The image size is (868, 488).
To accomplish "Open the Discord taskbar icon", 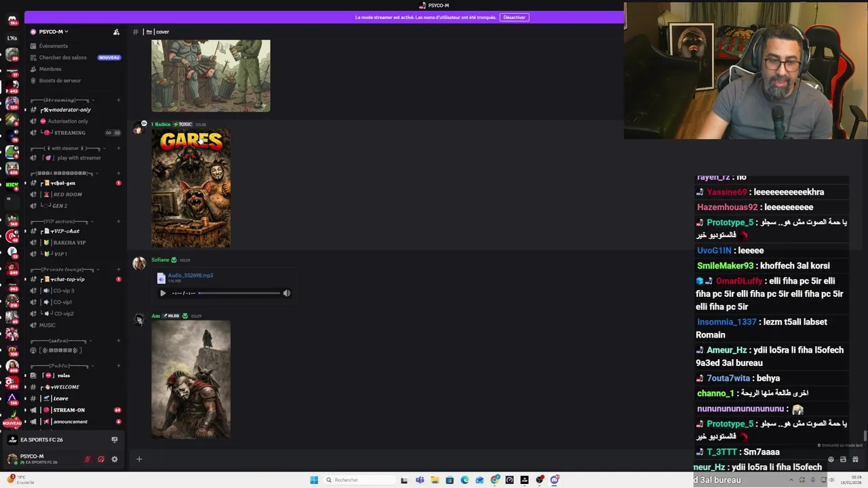I will pyautogui.click(x=555, y=480).
